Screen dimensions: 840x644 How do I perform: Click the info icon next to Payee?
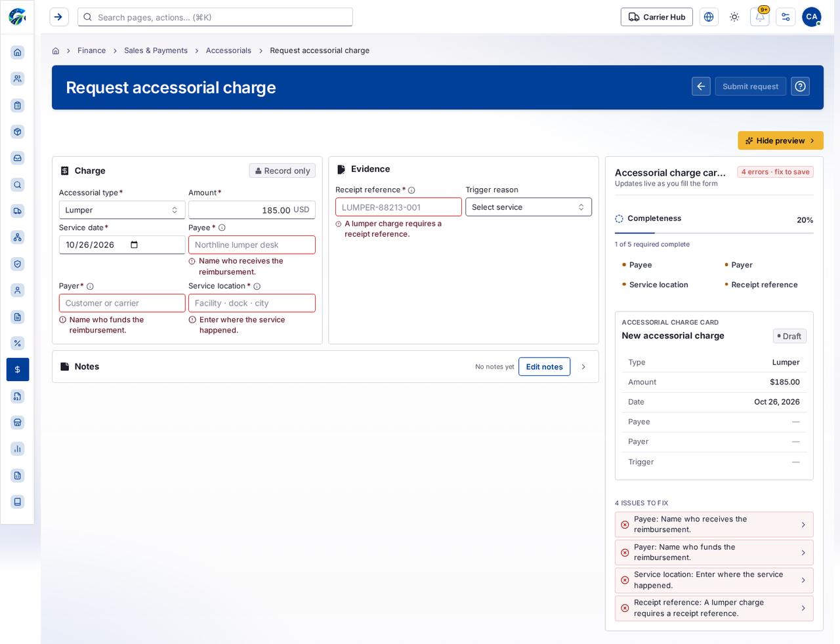pos(222,228)
